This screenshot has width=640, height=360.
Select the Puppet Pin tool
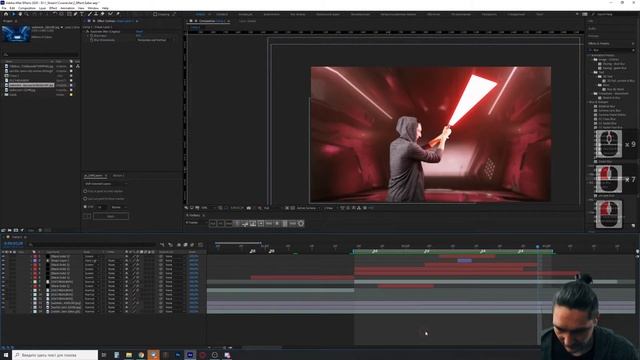click(x=118, y=14)
